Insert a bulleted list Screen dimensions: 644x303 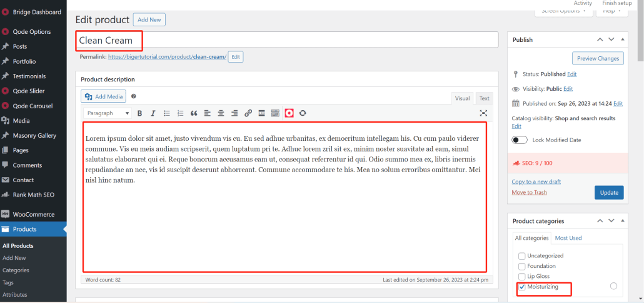167,113
